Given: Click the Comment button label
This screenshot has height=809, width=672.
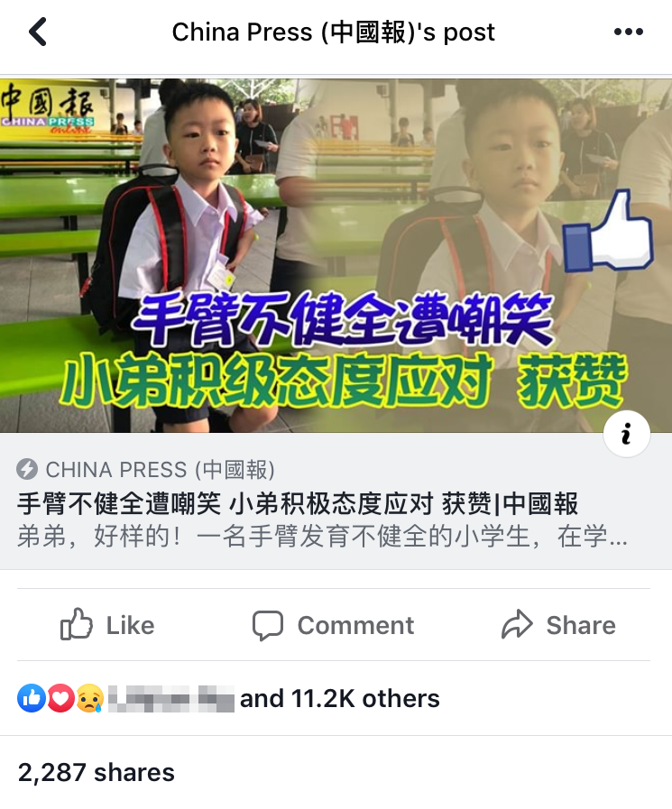Looking at the screenshot, I should pyautogui.click(x=355, y=625).
